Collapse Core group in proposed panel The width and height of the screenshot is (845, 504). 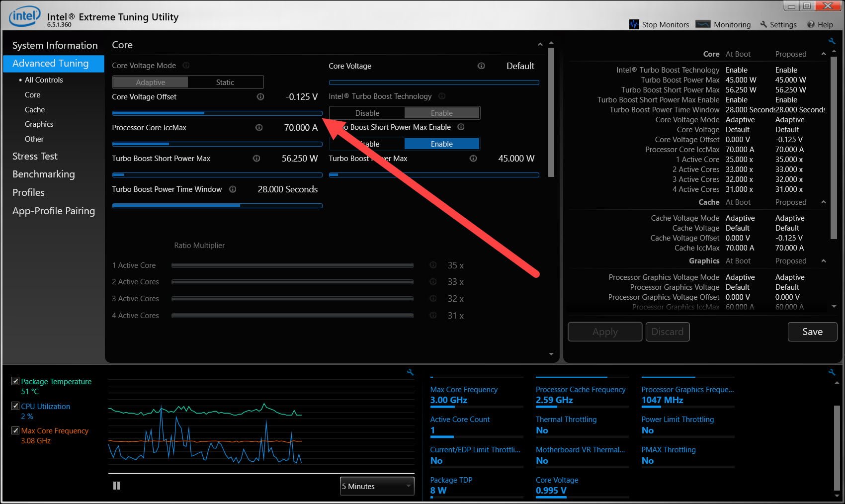(824, 54)
